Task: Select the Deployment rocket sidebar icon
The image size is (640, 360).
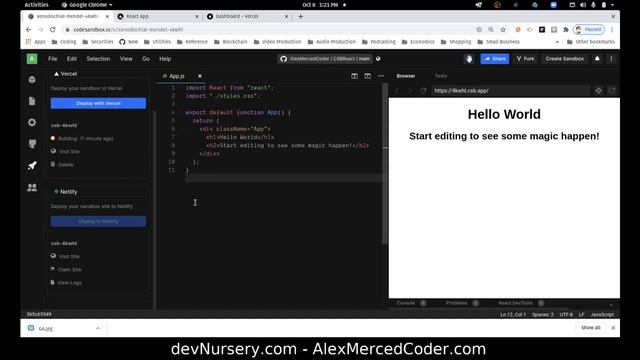Action: click(32, 165)
